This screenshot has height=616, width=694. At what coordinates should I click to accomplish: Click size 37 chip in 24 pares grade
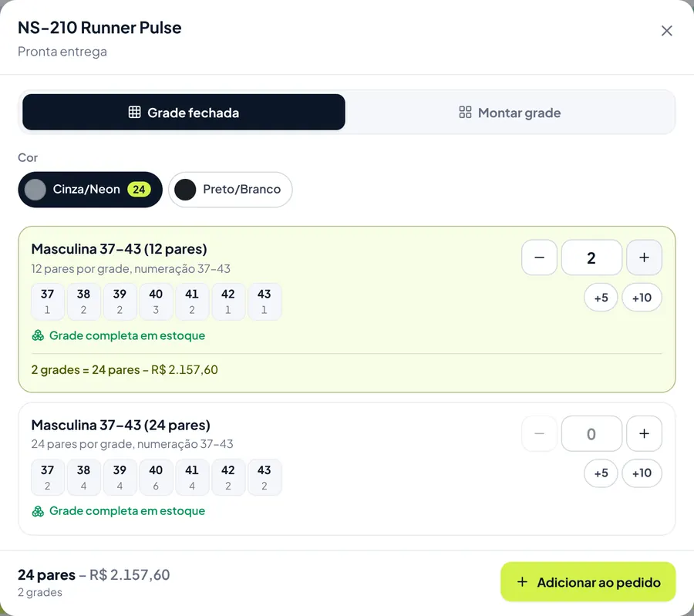[47, 477]
